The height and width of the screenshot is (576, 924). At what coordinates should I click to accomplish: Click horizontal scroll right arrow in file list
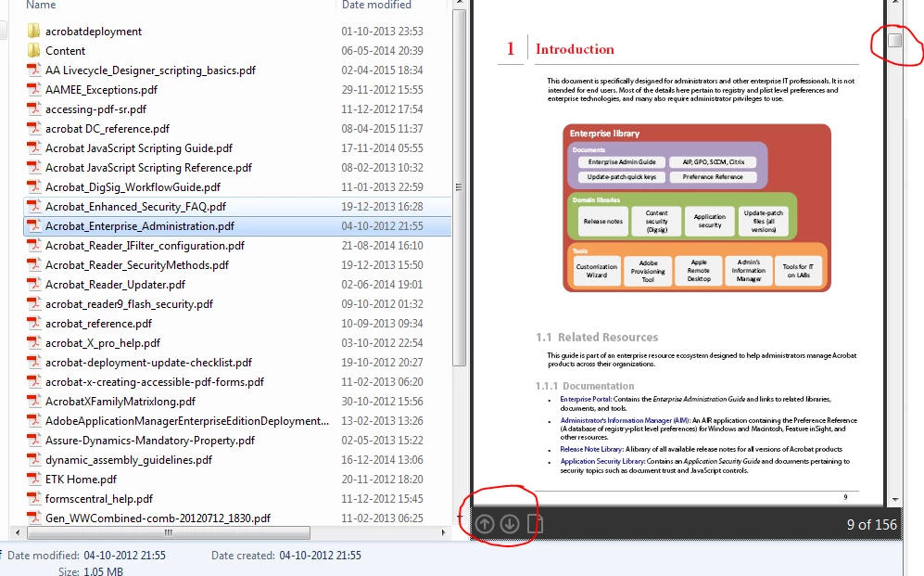click(443, 532)
